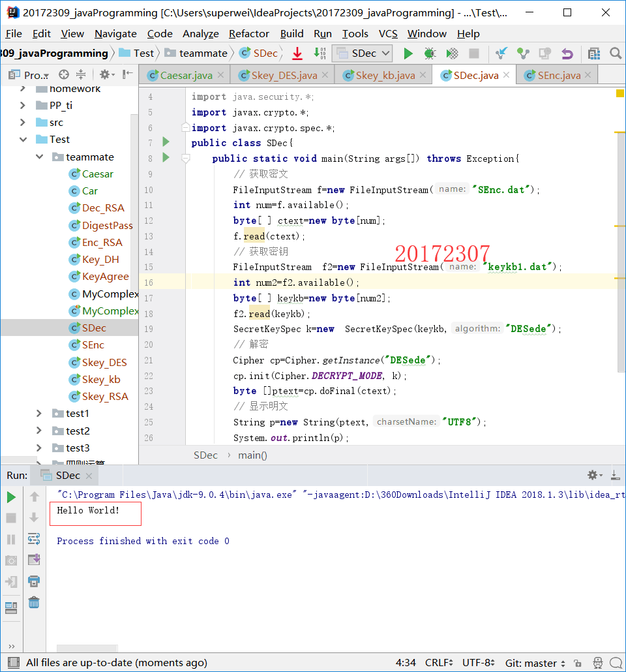
Task: Open the inspection hector icon in status bar
Action: pos(598,663)
